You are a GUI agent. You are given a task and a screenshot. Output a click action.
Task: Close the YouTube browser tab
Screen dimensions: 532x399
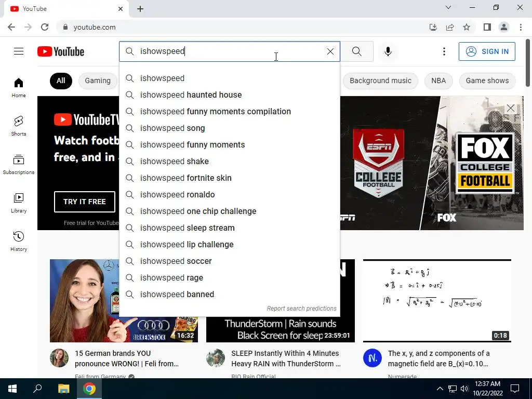click(x=121, y=9)
